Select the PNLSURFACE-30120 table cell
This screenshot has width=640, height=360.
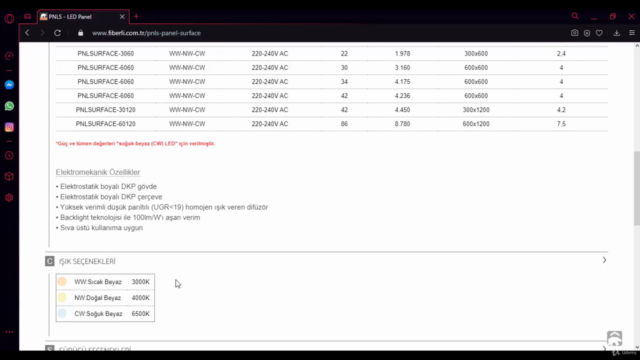point(106,110)
